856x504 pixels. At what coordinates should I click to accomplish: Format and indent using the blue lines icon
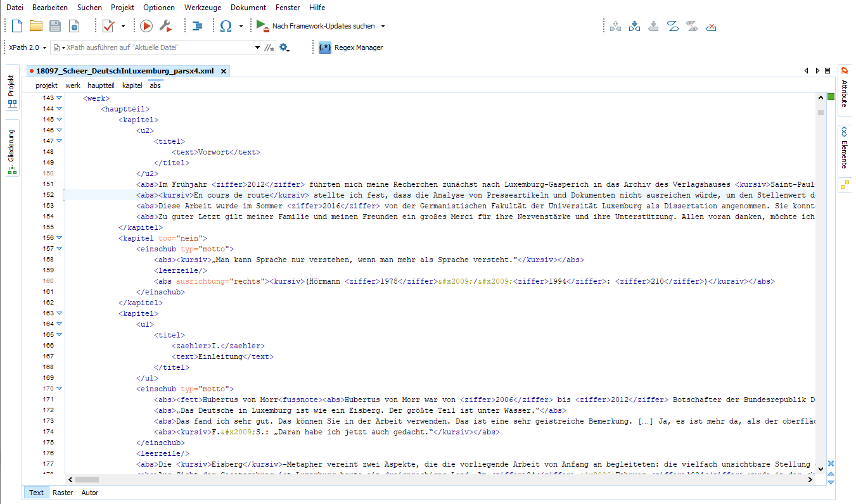pyautogui.click(x=198, y=26)
